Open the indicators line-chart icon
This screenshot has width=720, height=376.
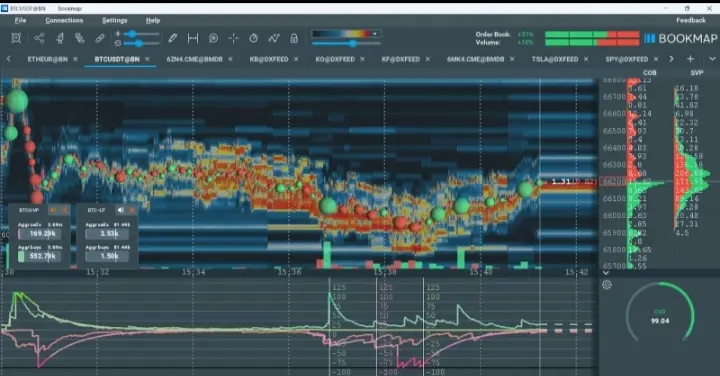pos(274,38)
